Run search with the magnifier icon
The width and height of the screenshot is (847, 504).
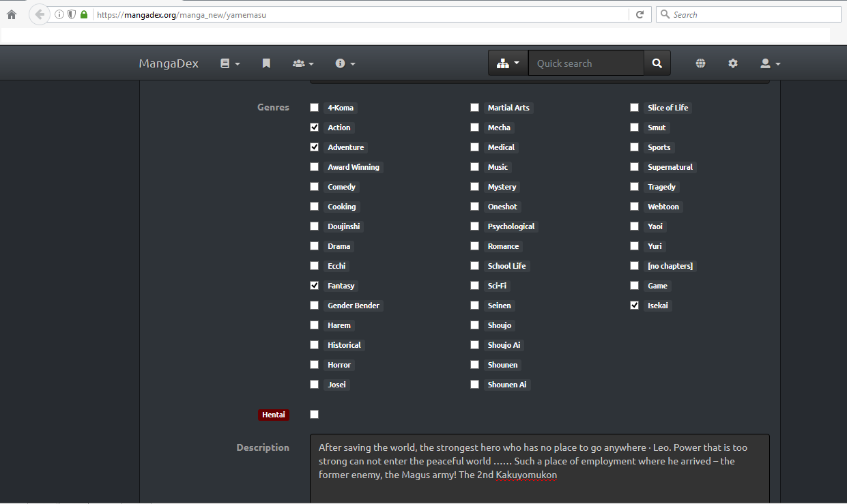point(657,62)
